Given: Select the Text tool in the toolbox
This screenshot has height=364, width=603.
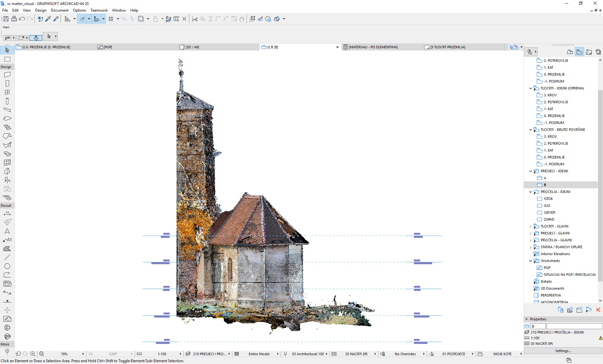Looking at the screenshot, I should [7, 231].
